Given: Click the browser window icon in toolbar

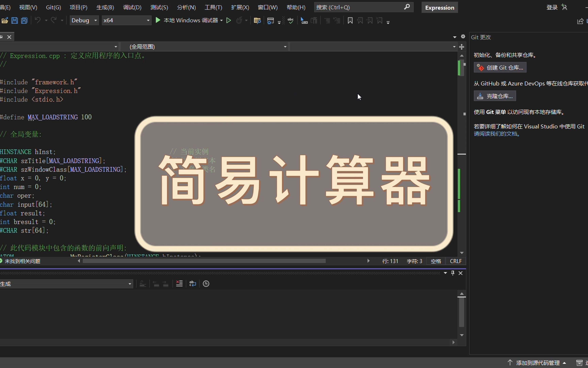Looking at the screenshot, I should coord(270,21).
